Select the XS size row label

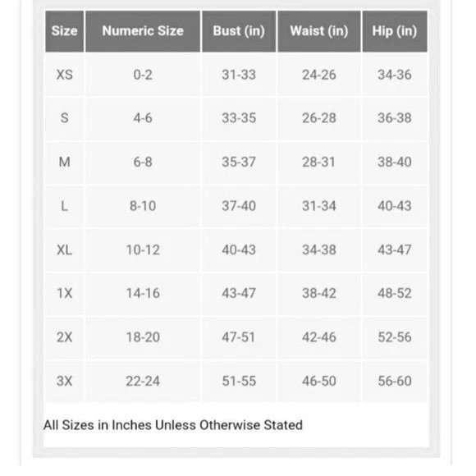pos(64,75)
